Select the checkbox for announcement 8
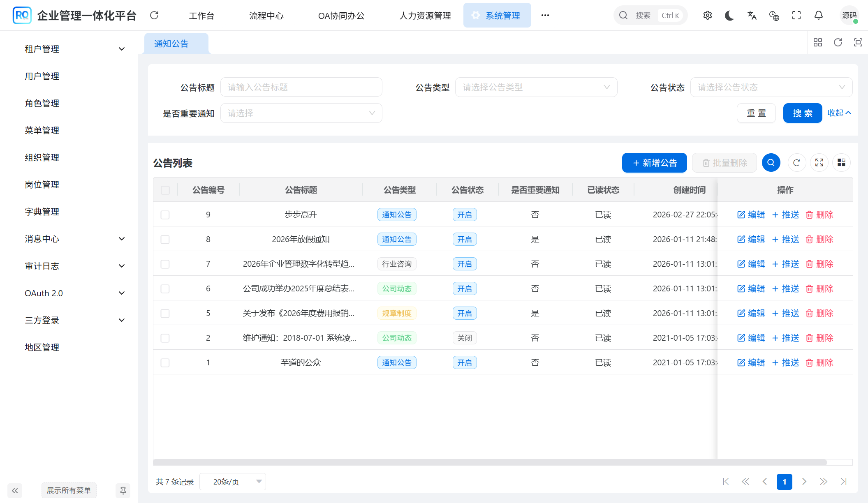868x503 pixels. tap(165, 239)
